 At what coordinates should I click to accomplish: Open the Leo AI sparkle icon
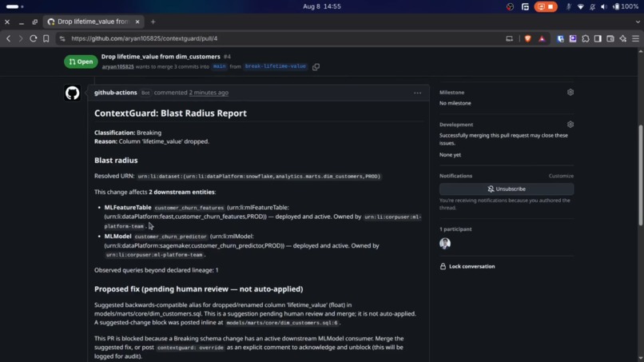click(x=623, y=38)
